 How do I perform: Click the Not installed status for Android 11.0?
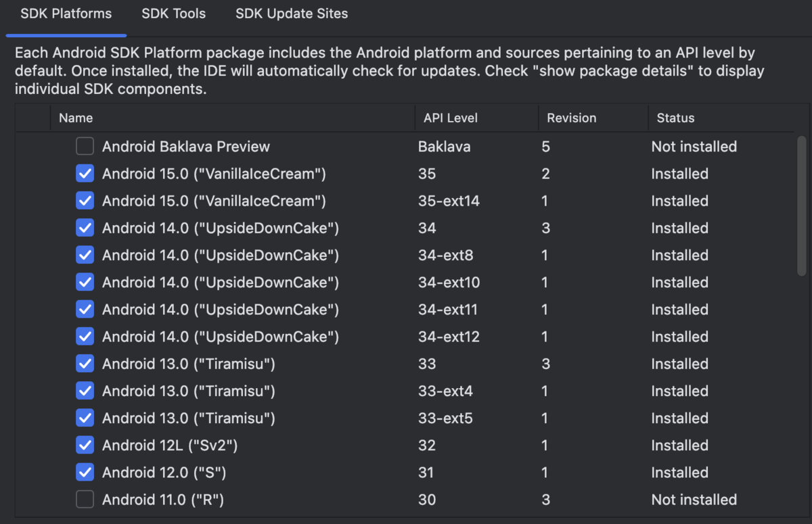click(x=694, y=500)
